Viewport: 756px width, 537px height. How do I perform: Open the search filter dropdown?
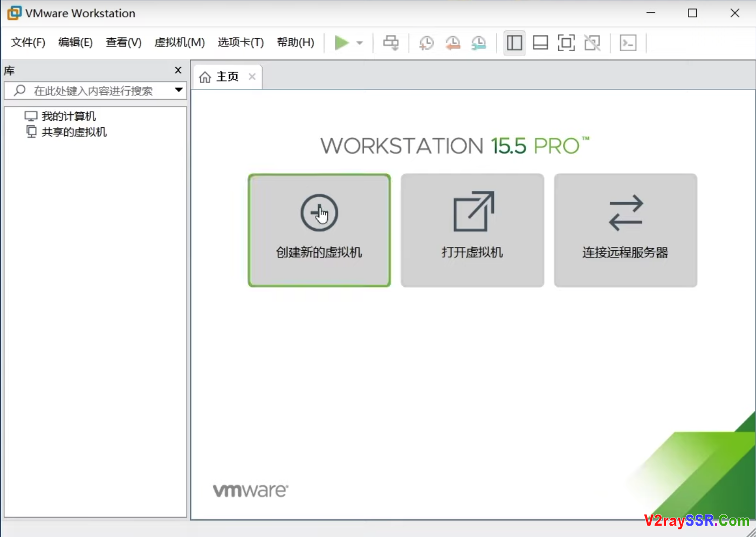(x=178, y=91)
